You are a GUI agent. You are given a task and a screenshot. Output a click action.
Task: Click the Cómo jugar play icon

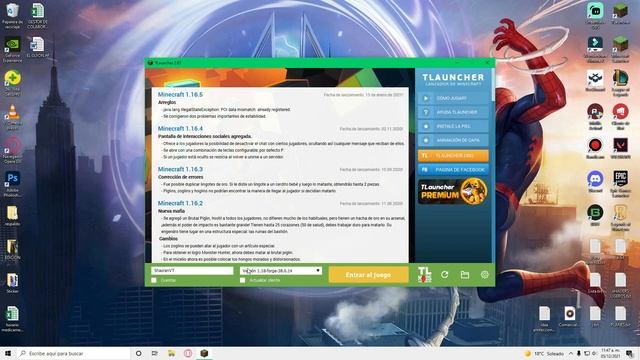tap(426, 98)
